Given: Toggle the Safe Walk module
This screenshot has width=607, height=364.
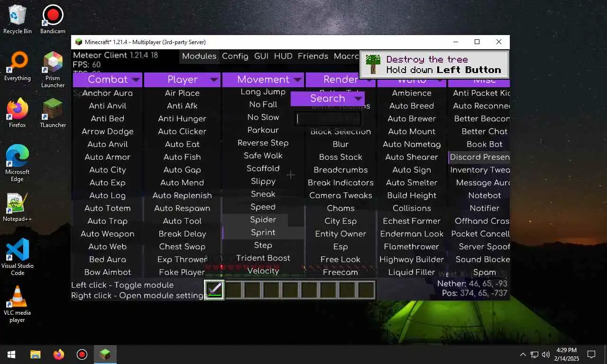Looking at the screenshot, I should click(x=263, y=156).
